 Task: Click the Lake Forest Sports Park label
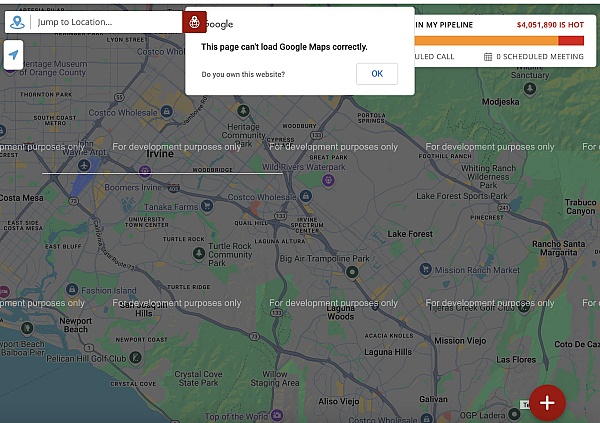tap(462, 196)
